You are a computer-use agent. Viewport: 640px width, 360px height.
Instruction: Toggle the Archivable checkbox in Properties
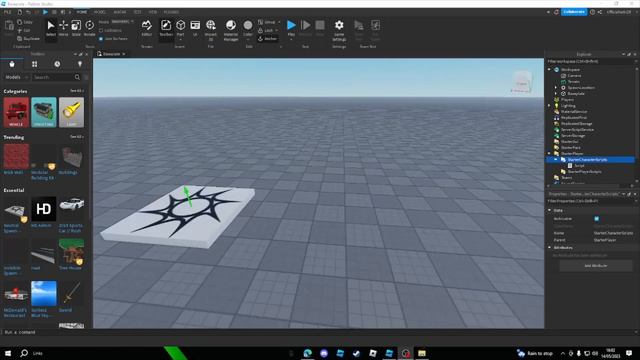pyautogui.click(x=597, y=219)
